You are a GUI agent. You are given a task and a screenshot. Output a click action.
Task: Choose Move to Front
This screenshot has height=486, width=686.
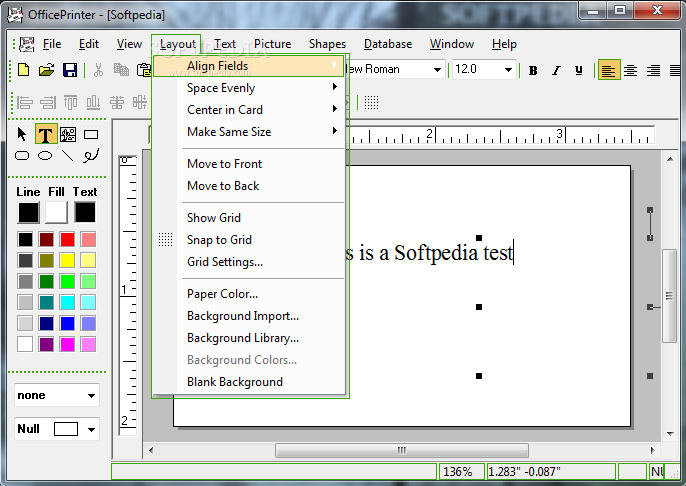(x=249, y=164)
